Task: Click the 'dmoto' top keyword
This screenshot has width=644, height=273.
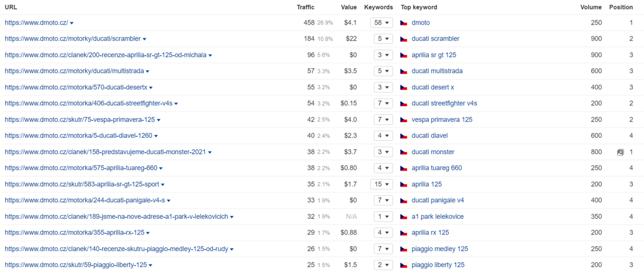Action: click(x=421, y=23)
